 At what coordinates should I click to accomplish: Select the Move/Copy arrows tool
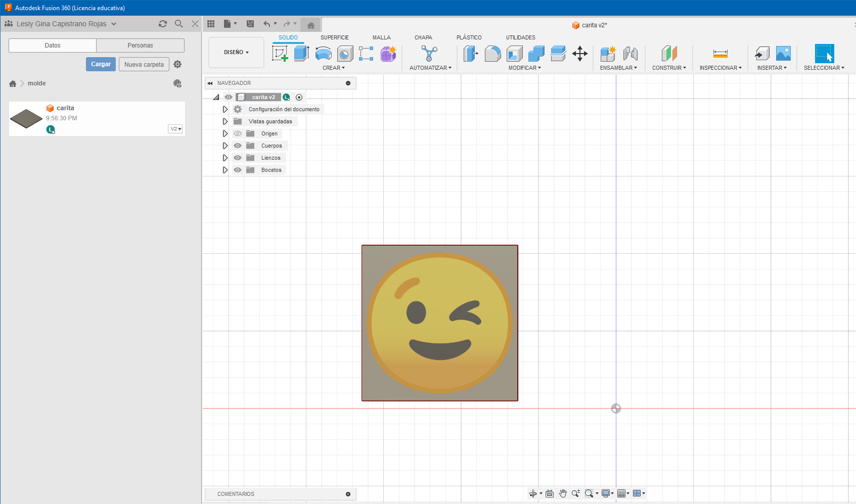579,54
